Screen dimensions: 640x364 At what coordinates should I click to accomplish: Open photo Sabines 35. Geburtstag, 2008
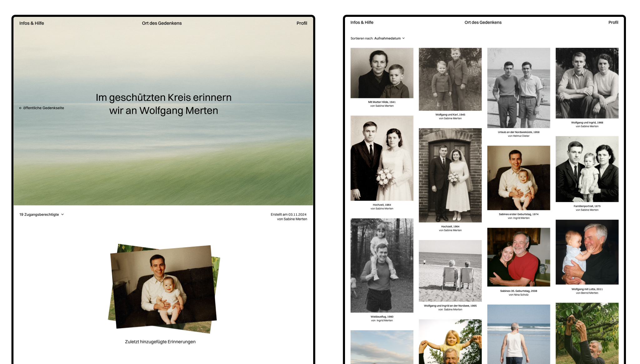click(x=518, y=257)
